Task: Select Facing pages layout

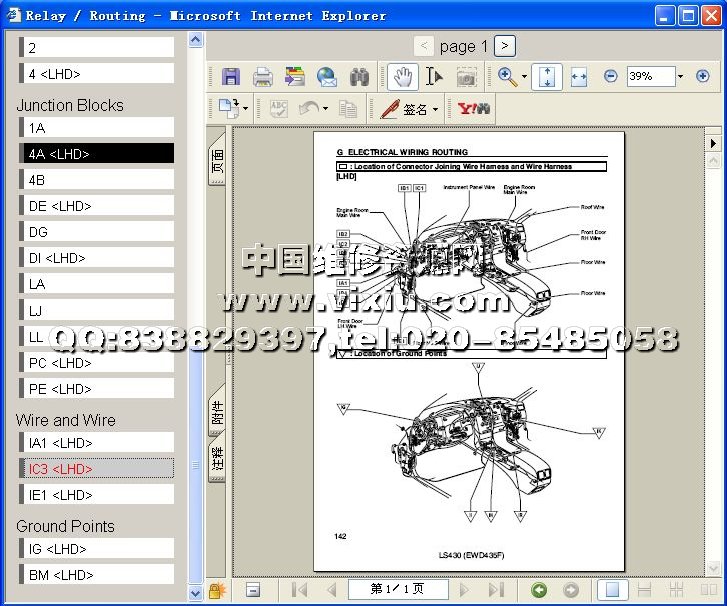Action: tap(708, 590)
